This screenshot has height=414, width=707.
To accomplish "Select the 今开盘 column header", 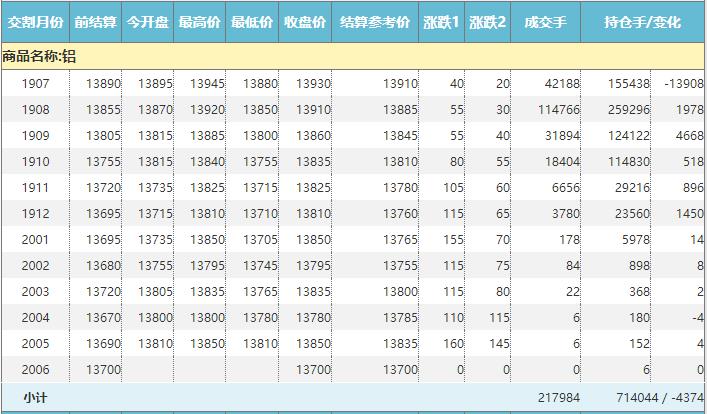I will click(148, 21).
